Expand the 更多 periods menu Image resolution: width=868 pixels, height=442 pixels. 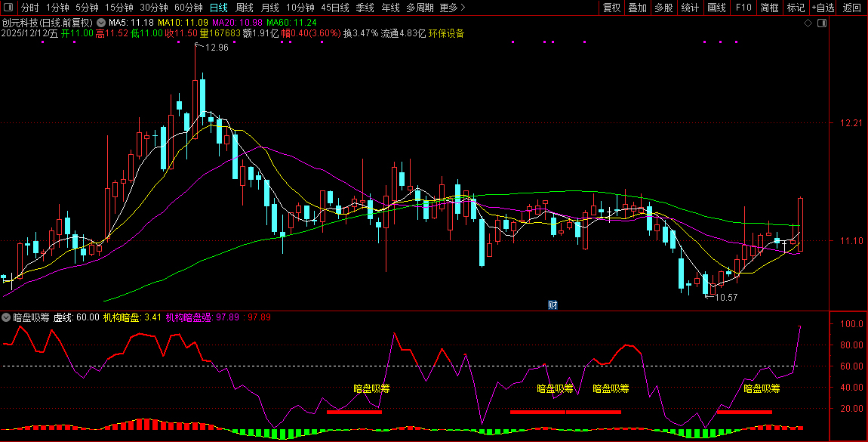452,8
